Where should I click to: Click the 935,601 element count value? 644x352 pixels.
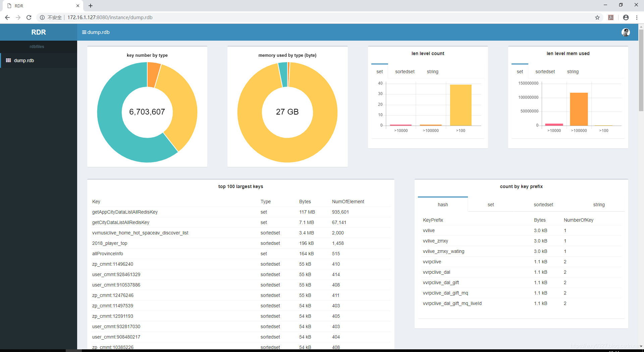[x=340, y=212]
